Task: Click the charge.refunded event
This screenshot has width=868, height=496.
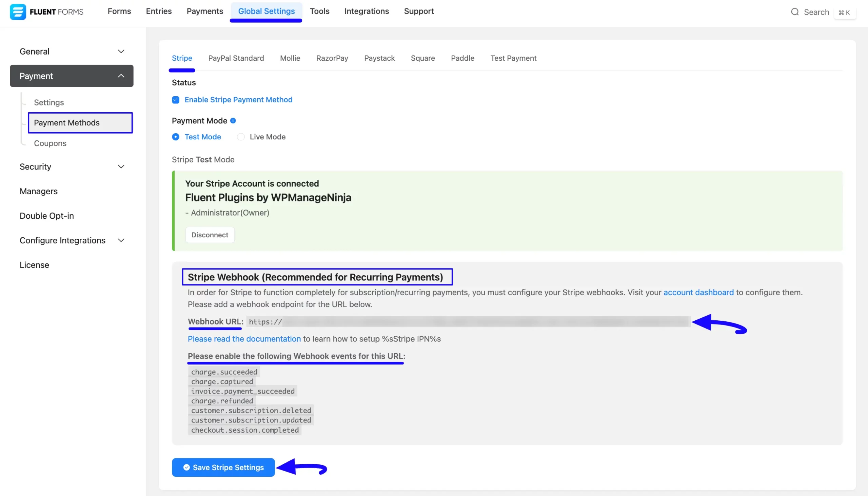Action: 222,401
